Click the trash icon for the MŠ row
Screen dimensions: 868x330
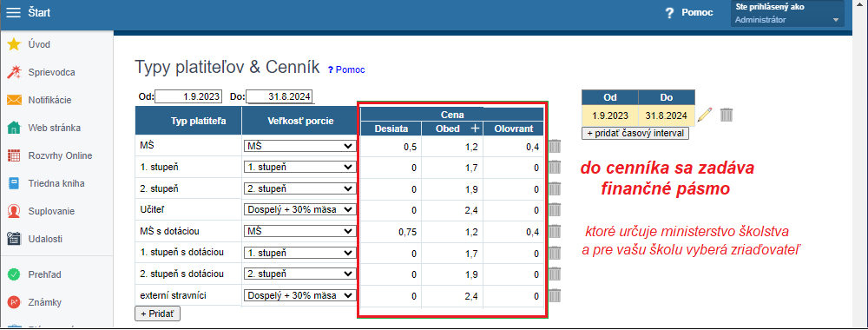click(555, 146)
